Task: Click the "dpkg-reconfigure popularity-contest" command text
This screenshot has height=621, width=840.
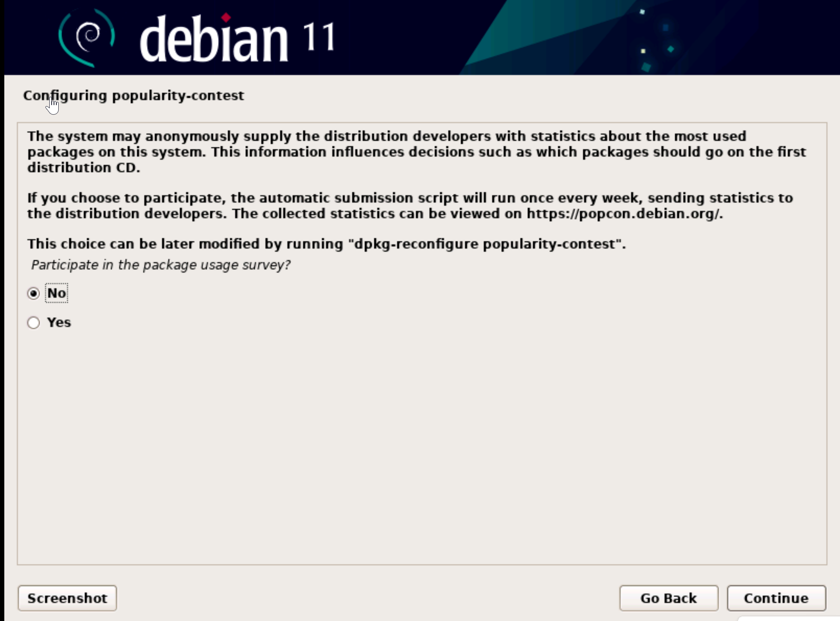Action: [x=484, y=244]
